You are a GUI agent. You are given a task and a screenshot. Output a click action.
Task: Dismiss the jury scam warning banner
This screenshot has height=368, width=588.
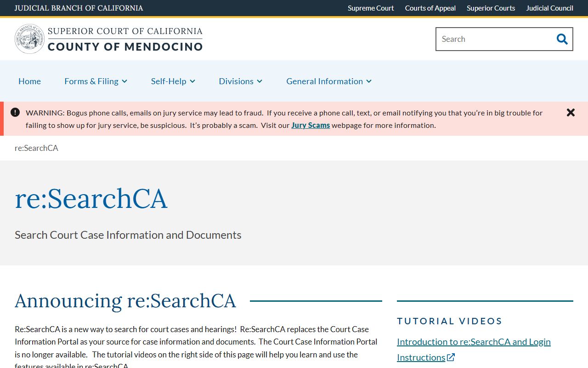(x=571, y=113)
